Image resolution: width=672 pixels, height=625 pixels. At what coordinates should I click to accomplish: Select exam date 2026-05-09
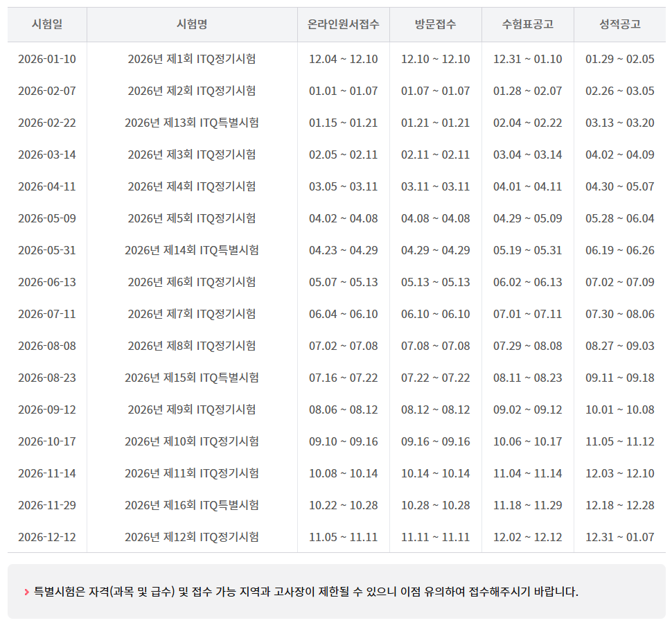click(x=47, y=218)
